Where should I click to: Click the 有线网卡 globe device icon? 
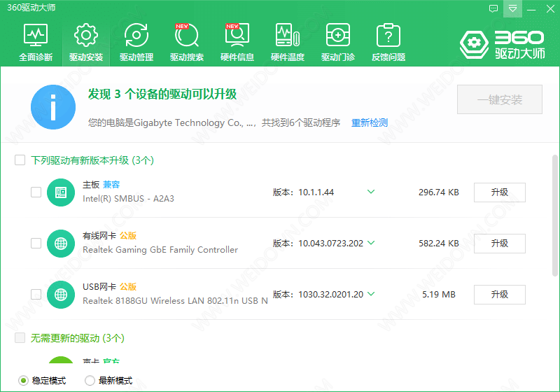pyautogui.click(x=61, y=244)
